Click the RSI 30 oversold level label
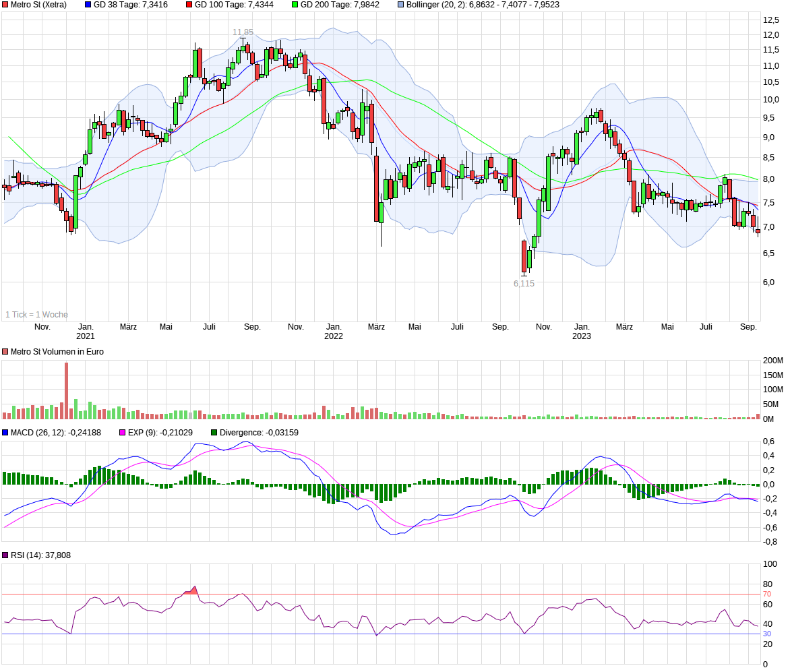The image size is (792, 672). click(x=767, y=634)
